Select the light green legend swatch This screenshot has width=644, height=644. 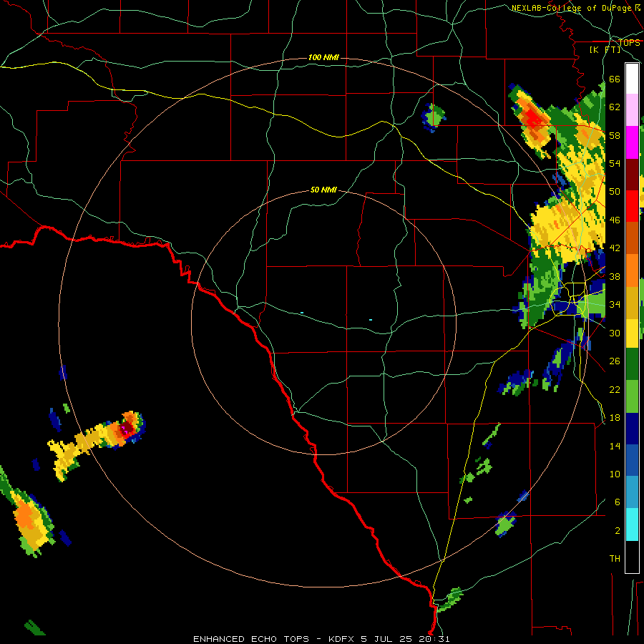632,396
